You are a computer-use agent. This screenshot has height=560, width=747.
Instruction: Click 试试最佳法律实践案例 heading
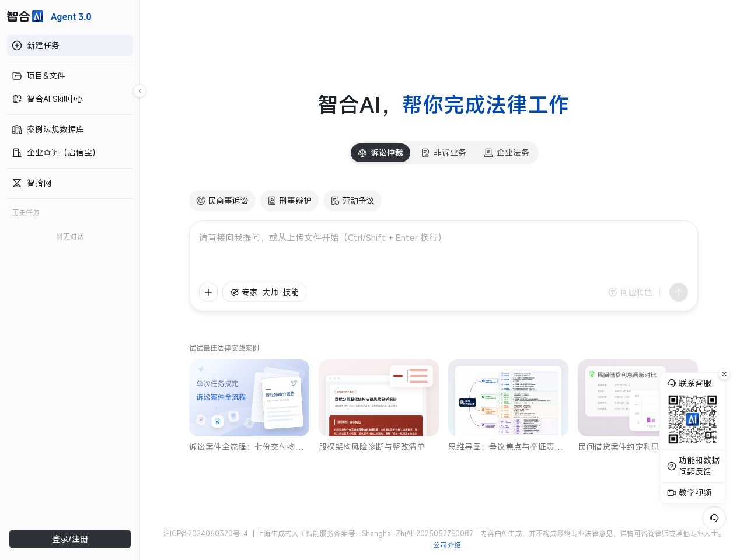click(224, 348)
